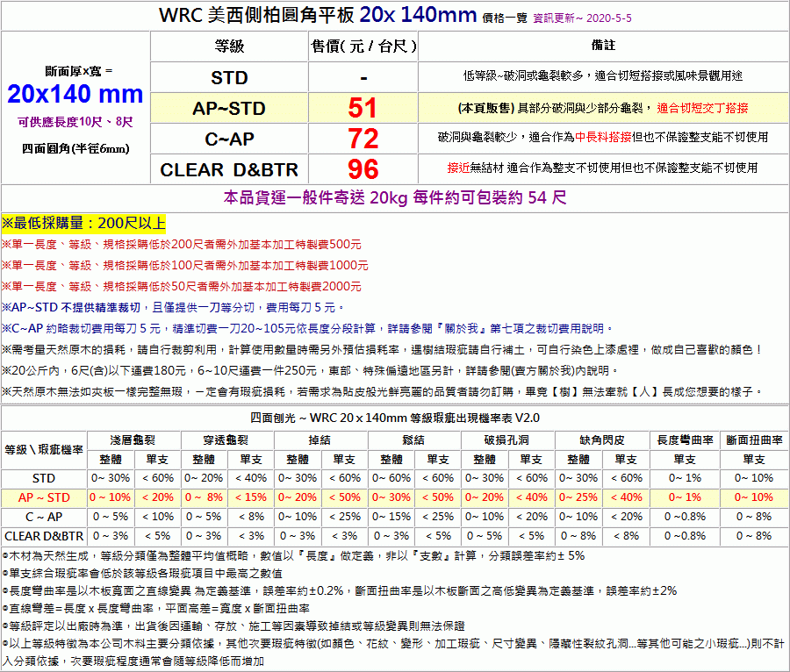Click the red phrase "適合切短交丁搭接"

(x=702, y=108)
